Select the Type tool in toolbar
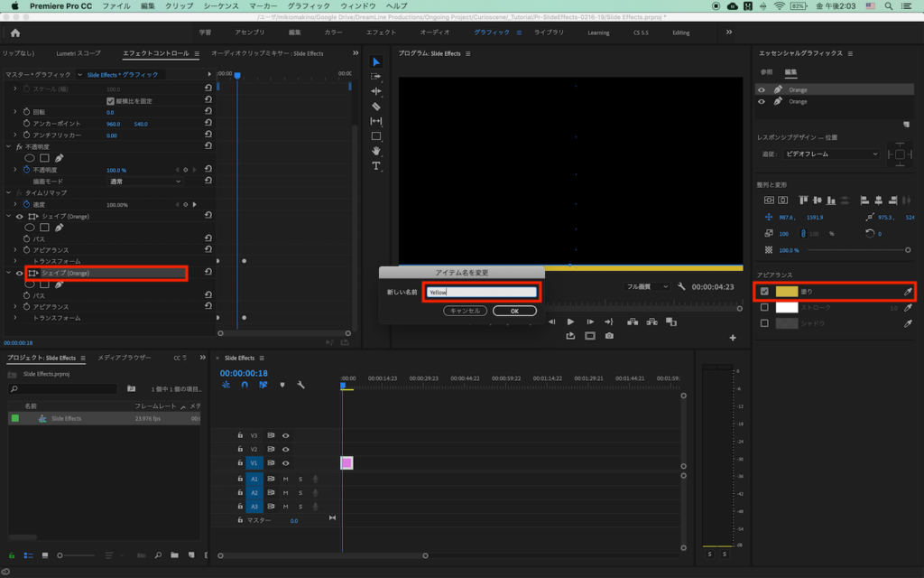This screenshot has width=924, height=578. click(x=376, y=165)
